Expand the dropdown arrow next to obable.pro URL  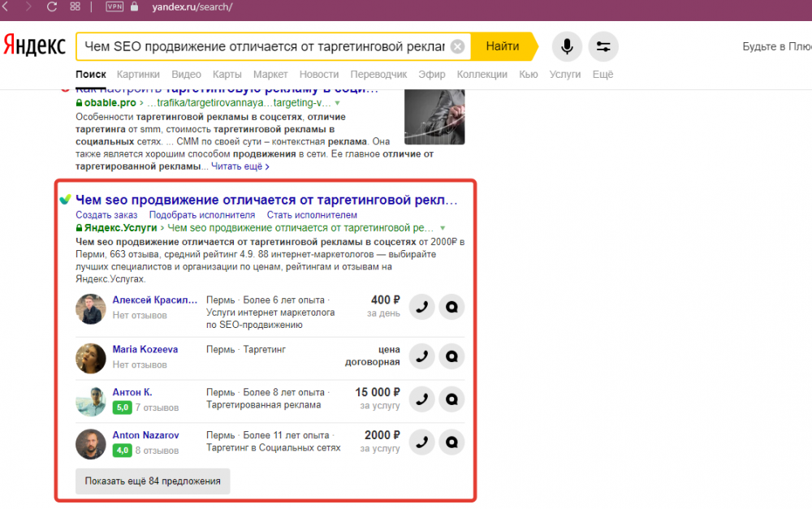point(338,103)
